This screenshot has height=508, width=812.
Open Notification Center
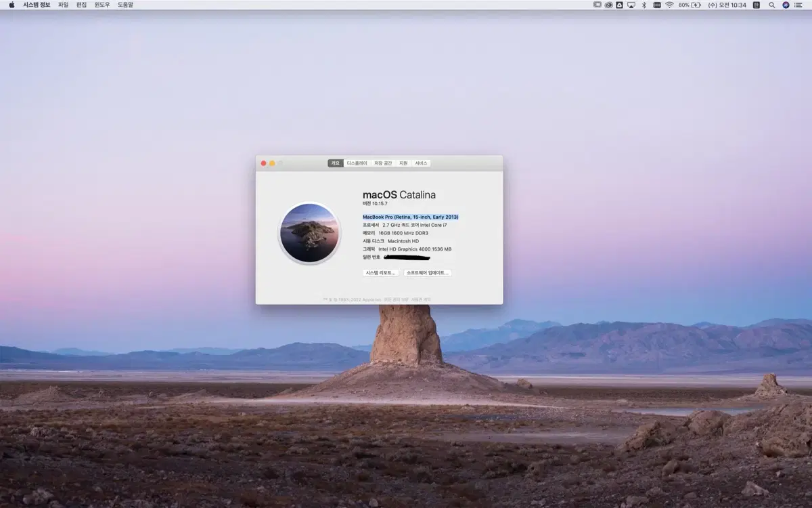coord(797,5)
